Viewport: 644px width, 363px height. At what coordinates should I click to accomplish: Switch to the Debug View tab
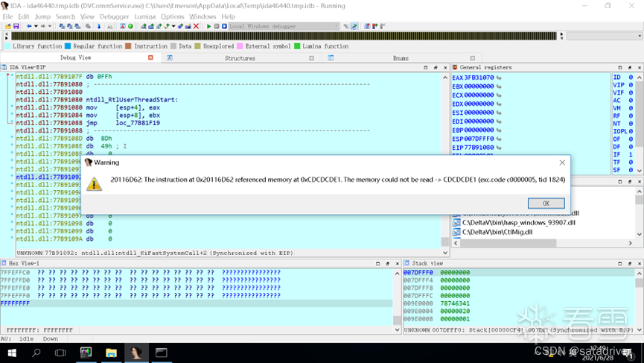click(x=76, y=57)
